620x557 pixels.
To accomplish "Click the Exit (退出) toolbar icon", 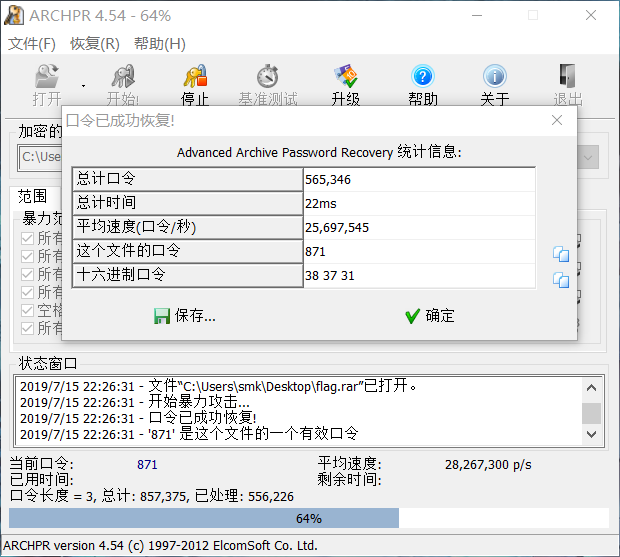I will tap(567, 76).
